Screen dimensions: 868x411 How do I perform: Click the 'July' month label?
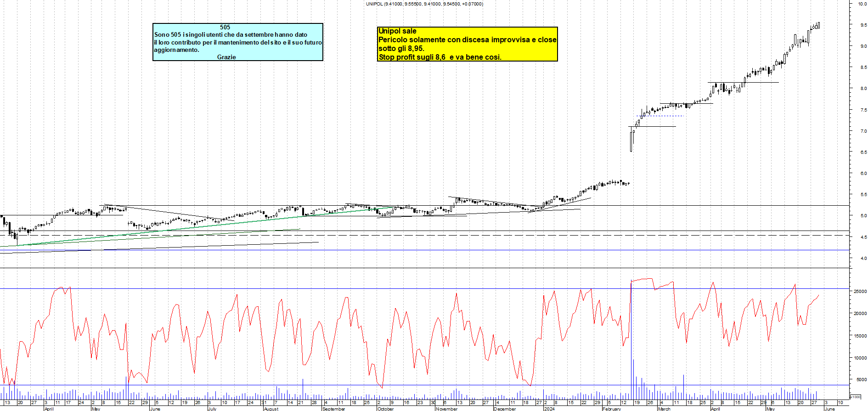click(x=212, y=409)
